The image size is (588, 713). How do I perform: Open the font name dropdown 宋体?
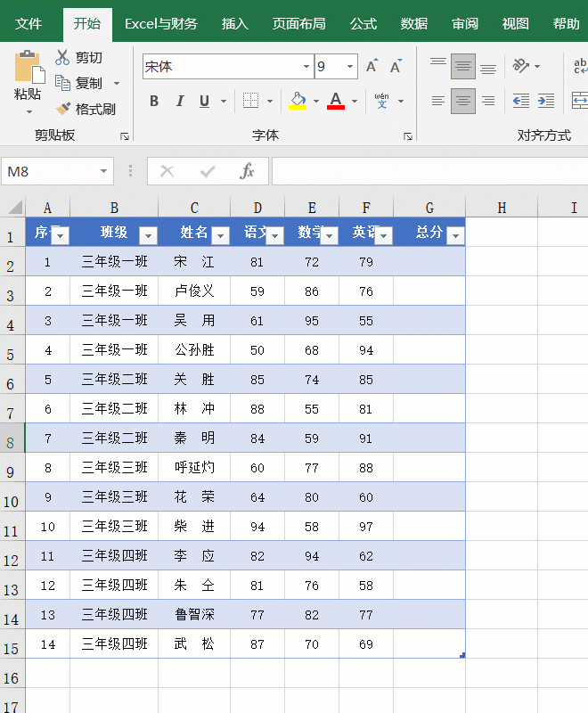tap(306, 67)
